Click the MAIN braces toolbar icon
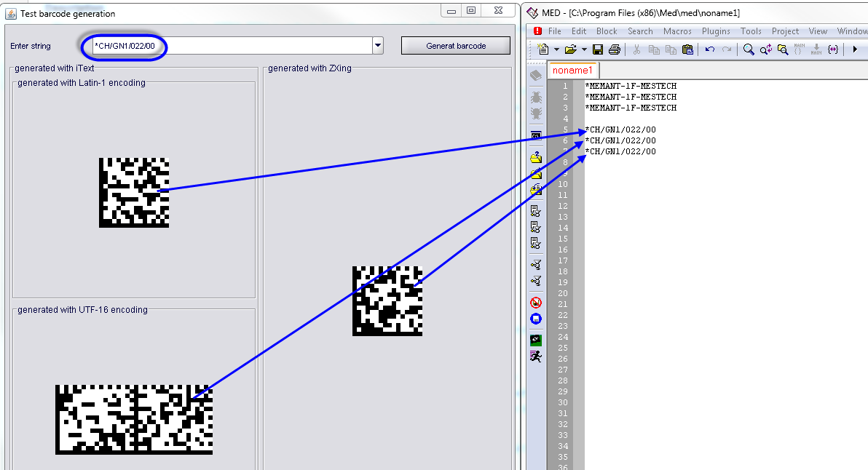The width and height of the screenshot is (868, 470). [800, 49]
